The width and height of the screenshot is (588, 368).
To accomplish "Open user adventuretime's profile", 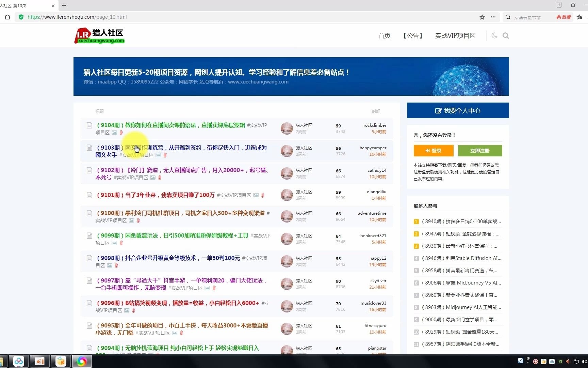I will [x=372, y=213].
